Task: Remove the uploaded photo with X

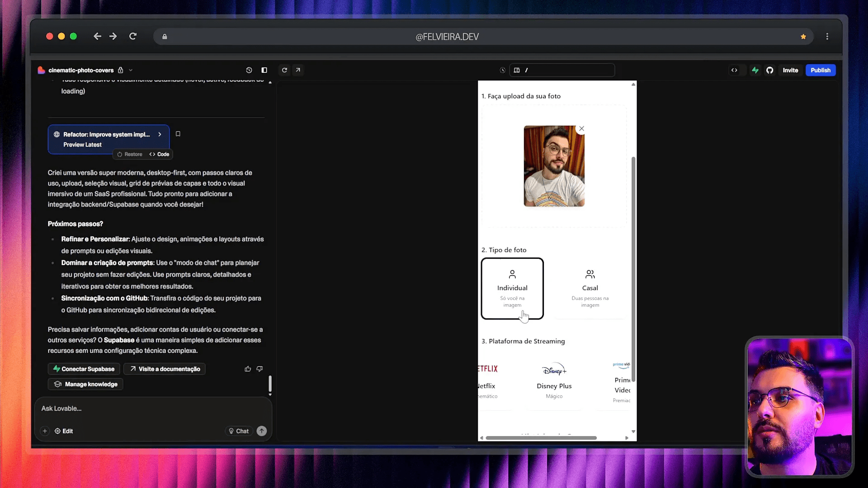Action: (582, 129)
